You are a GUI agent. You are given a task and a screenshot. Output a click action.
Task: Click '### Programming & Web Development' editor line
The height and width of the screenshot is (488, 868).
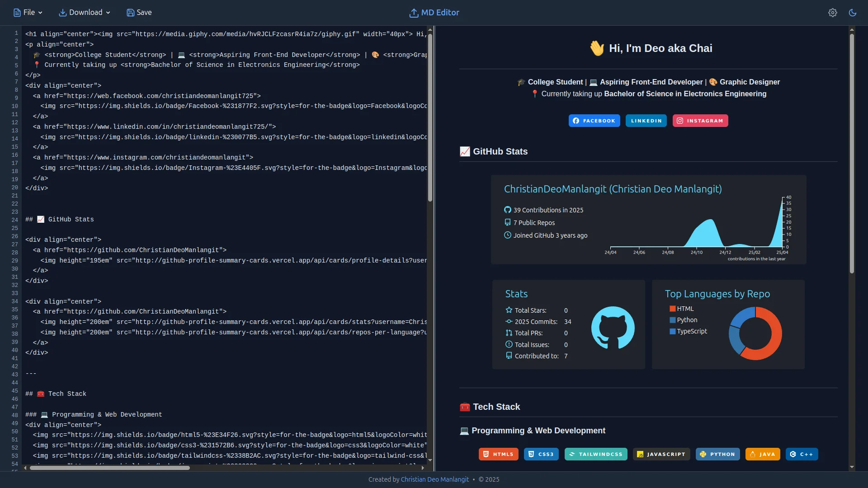pyautogui.click(x=94, y=414)
